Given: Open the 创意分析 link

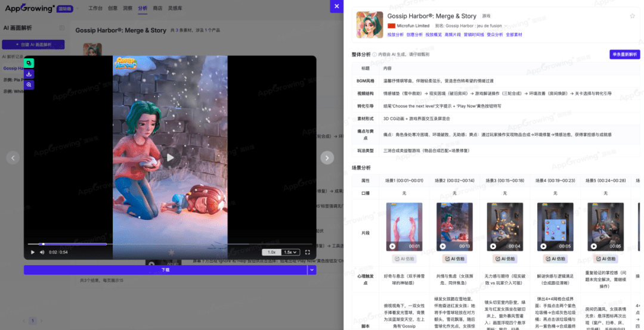Looking at the screenshot, I should click(414, 35).
